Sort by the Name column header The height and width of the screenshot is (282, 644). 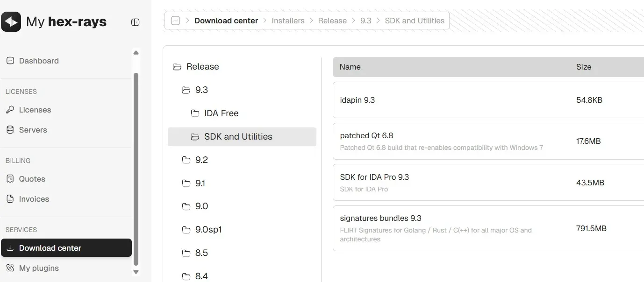point(350,67)
